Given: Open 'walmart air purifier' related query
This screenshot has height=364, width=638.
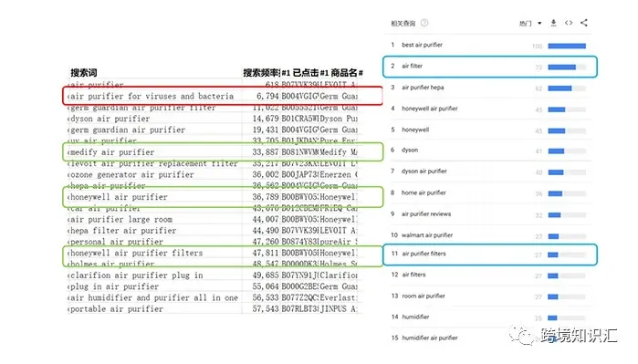Looking at the screenshot, I should pos(427,235).
